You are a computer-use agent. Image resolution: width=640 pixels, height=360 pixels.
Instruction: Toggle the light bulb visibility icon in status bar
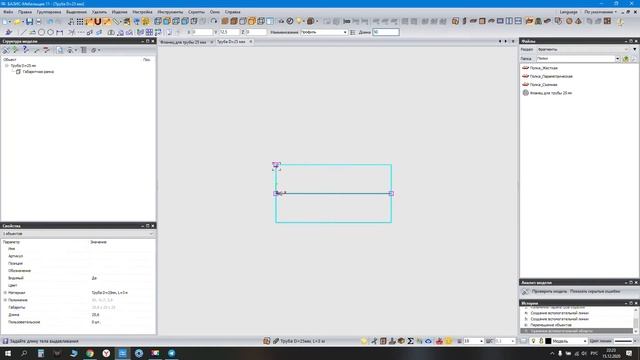pyautogui.click(x=533, y=341)
